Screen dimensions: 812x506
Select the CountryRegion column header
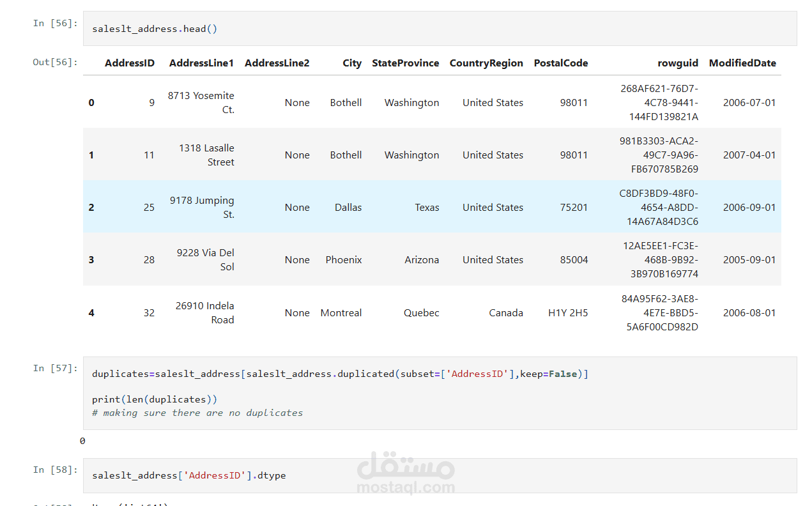tap(486, 63)
